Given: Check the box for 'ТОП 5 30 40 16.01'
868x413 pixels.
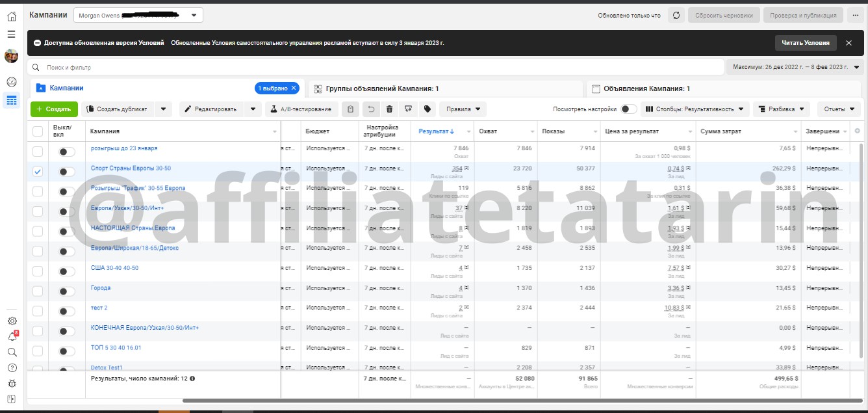Looking at the screenshot, I should pyautogui.click(x=38, y=351).
